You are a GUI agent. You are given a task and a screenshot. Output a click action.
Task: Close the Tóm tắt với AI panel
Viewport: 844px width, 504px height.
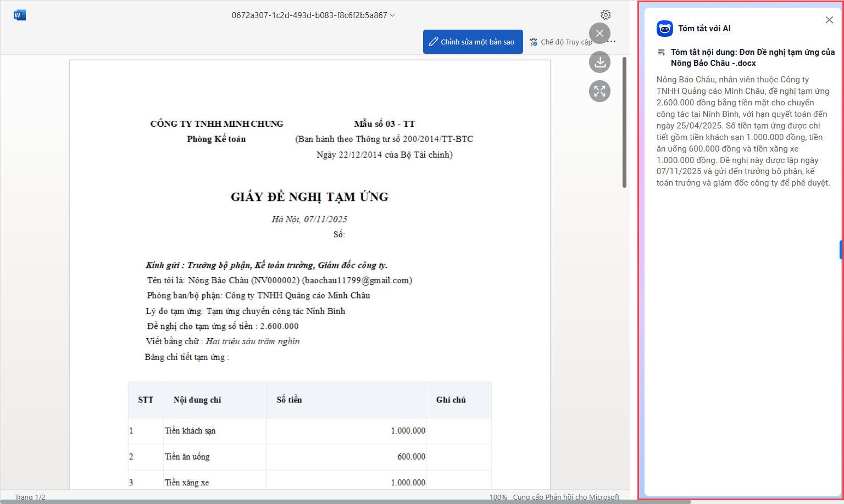(x=829, y=20)
